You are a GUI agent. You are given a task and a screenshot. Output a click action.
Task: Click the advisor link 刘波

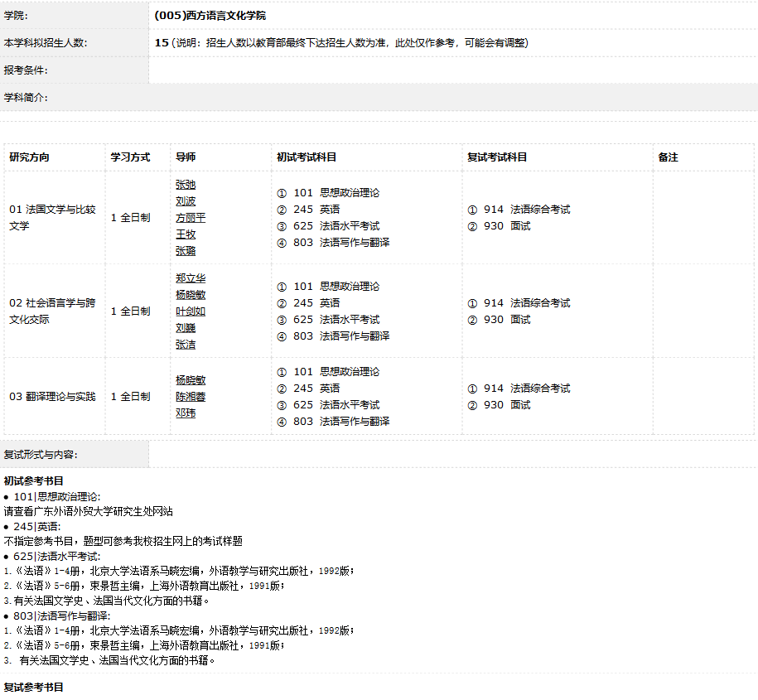point(186,201)
